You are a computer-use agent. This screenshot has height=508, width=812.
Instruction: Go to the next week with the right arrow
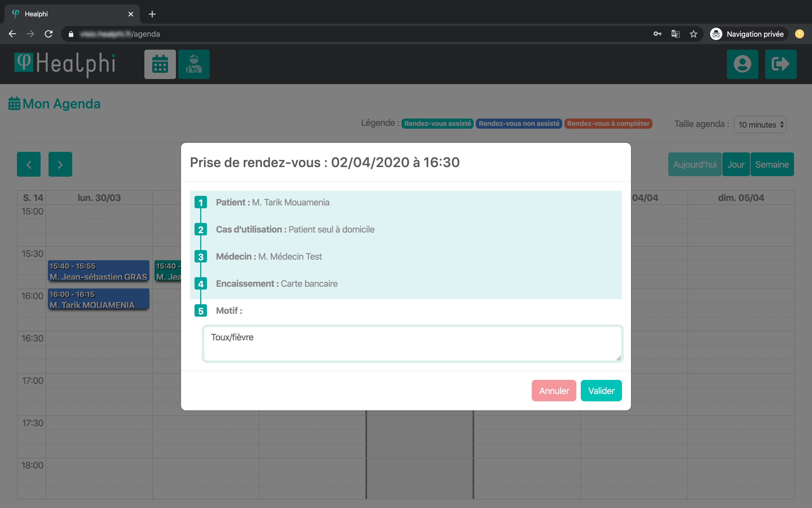pos(60,164)
